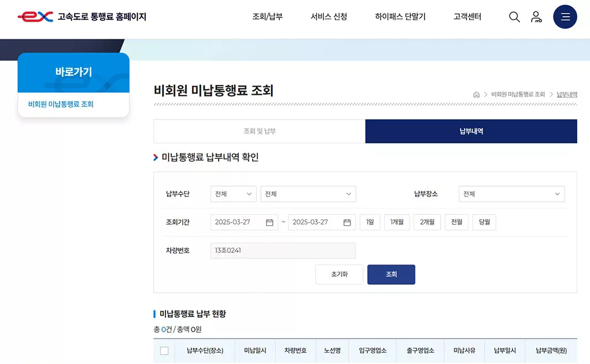The width and height of the screenshot is (590, 364).
Task: Click the search magnifier icon
Action: point(514,17)
